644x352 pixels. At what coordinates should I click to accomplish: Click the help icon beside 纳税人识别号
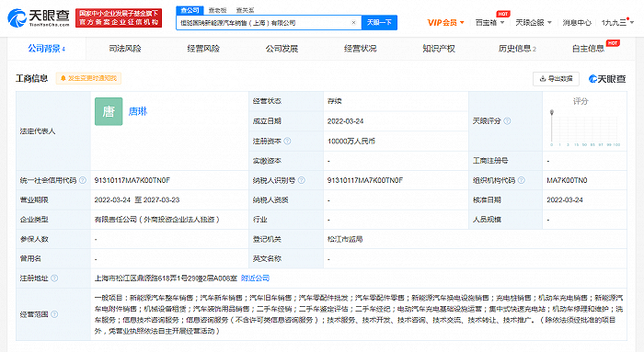coord(302,180)
